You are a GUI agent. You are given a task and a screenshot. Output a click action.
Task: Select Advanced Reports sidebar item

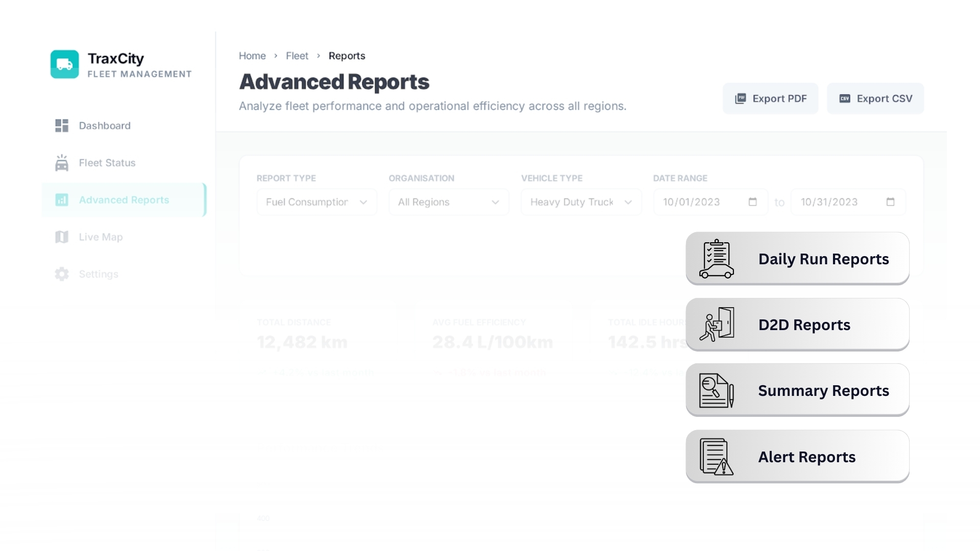pyautogui.click(x=124, y=200)
